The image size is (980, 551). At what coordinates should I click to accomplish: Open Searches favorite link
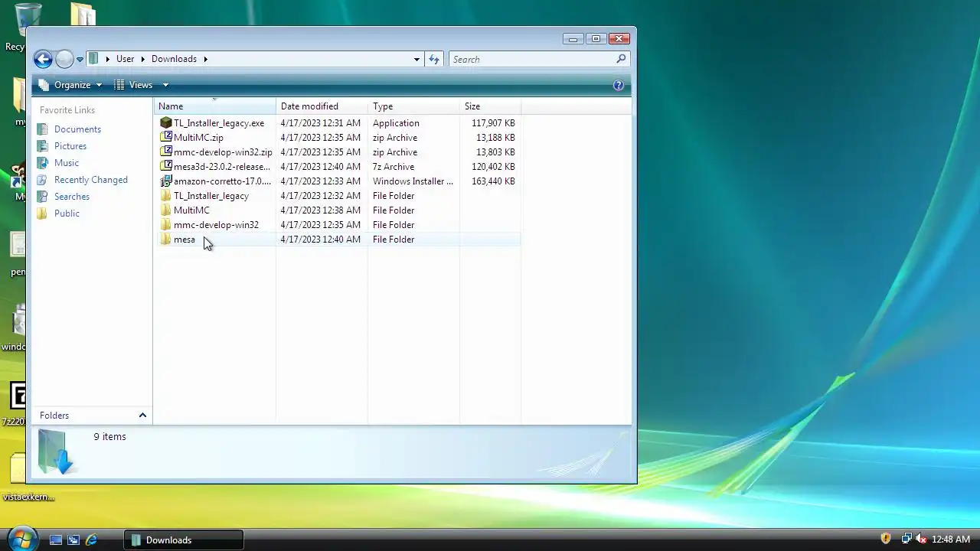72,197
